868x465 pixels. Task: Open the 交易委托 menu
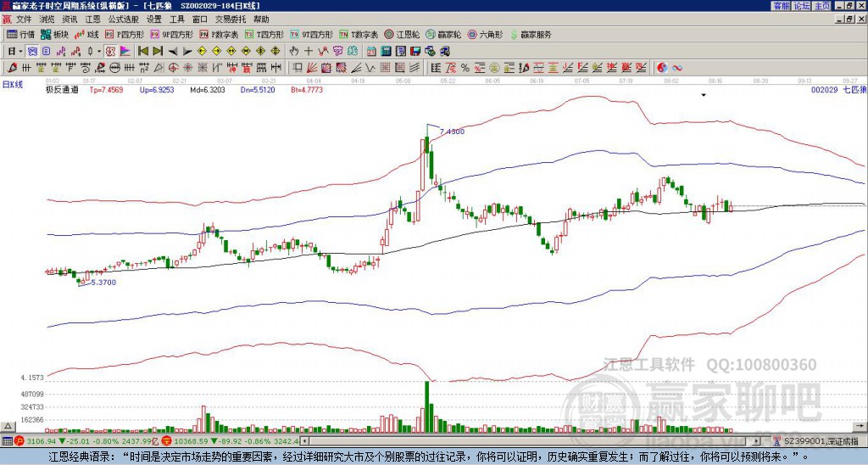pyautogui.click(x=231, y=20)
